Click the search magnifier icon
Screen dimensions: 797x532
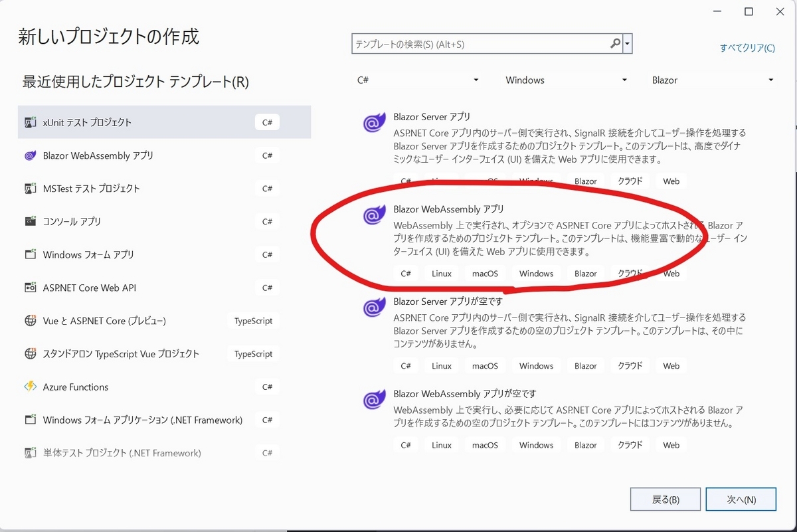click(615, 44)
